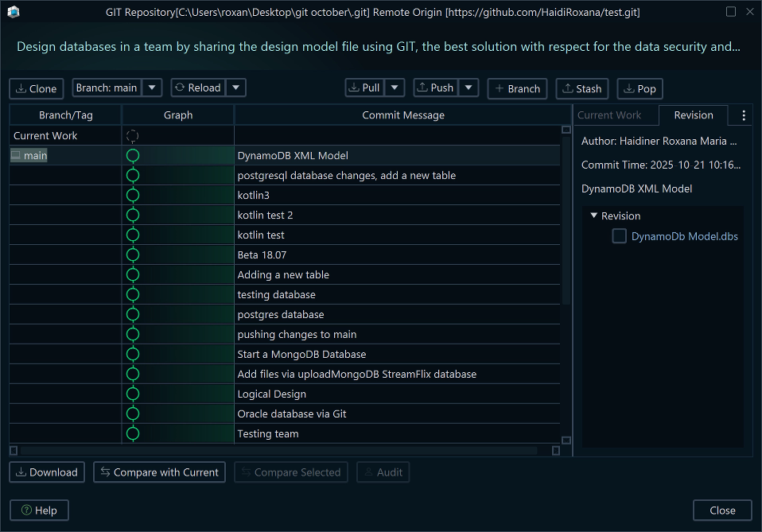Check the DynamoDb Model.dbs checkbox

(x=619, y=235)
